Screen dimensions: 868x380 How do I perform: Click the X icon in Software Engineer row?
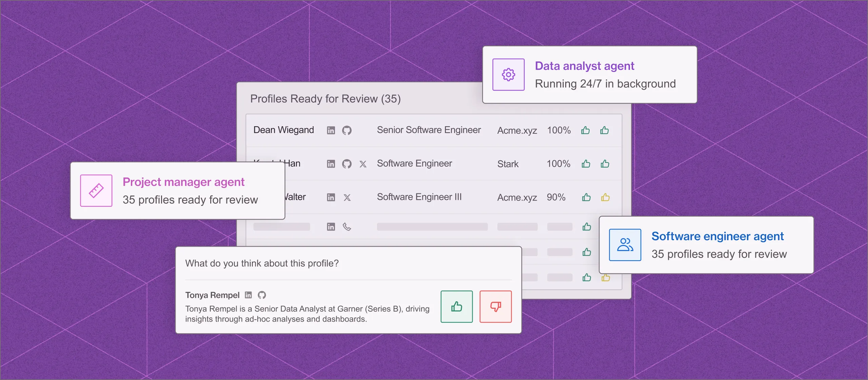pyautogui.click(x=363, y=164)
